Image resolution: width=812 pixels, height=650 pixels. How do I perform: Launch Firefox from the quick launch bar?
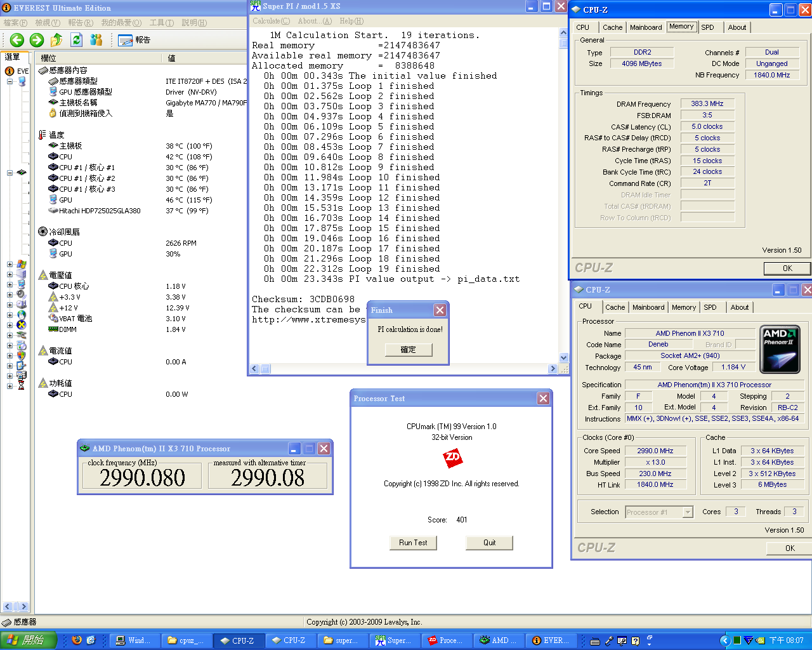click(77, 640)
